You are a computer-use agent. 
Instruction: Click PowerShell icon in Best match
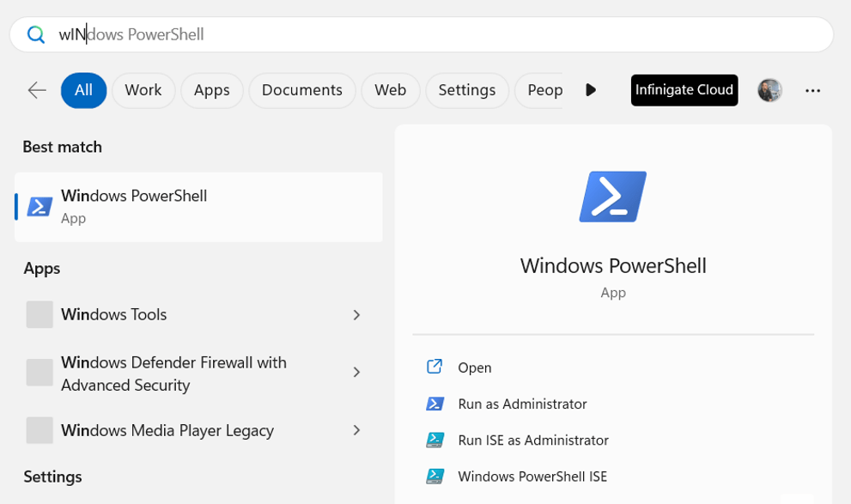click(x=40, y=207)
